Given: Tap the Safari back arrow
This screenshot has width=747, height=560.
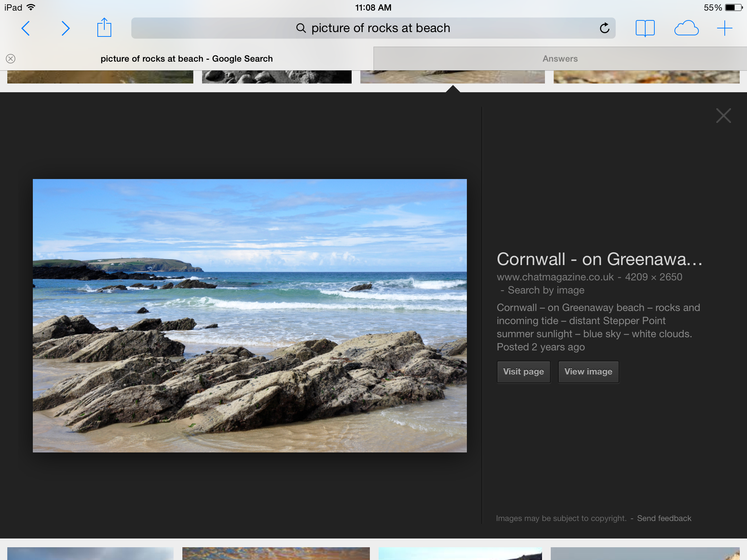Looking at the screenshot, I should pos(26,28).
